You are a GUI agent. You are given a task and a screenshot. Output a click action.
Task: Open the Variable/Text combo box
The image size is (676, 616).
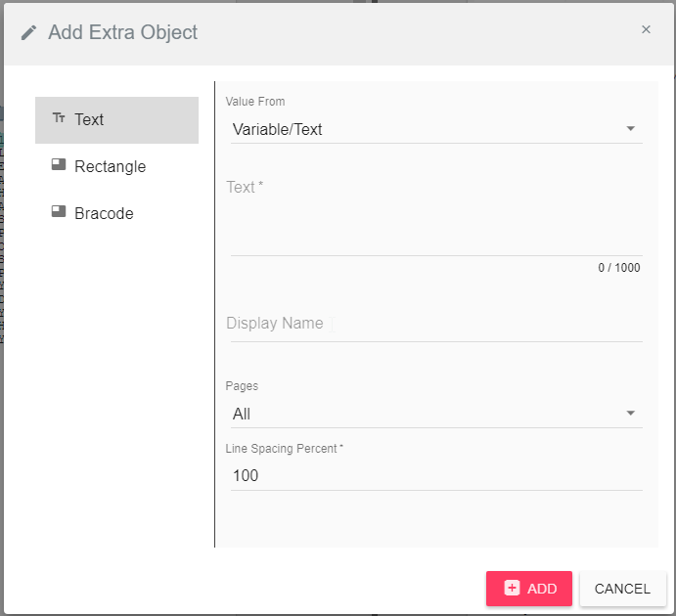pyautogui.click(x=436, y=129)
